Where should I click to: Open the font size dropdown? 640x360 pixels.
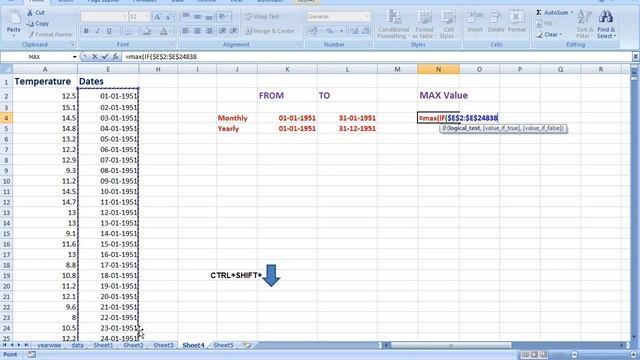[147, 17]
